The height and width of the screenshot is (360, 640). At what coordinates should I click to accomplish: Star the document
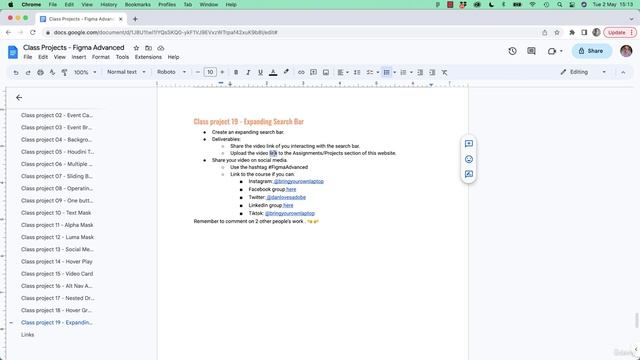[136, 48]
